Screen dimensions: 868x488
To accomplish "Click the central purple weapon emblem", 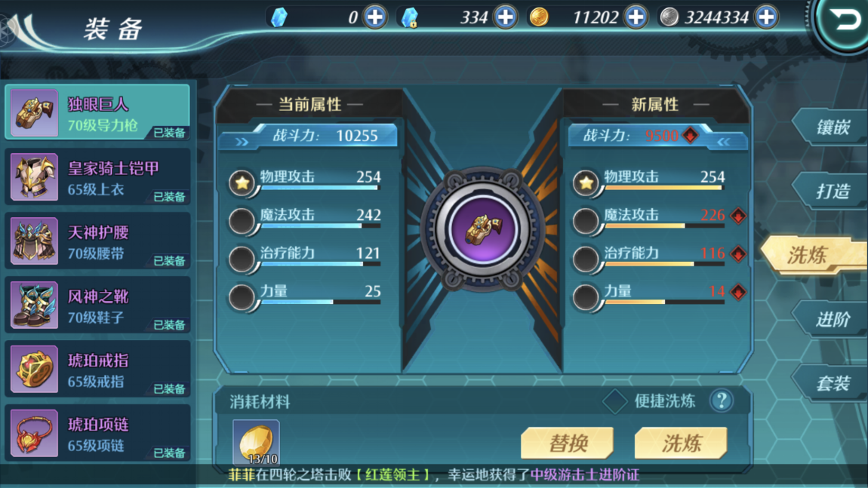I will 483,229.
